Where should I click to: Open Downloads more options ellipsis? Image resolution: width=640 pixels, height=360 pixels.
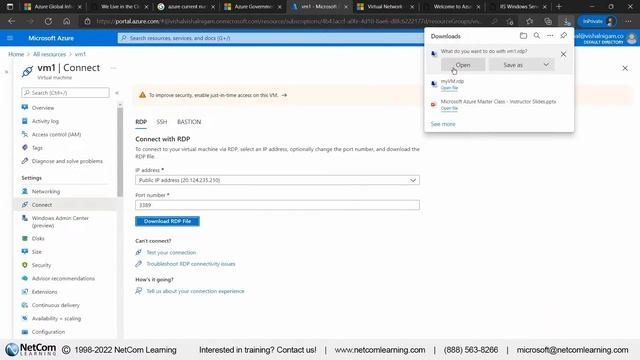tap(550, 36)
